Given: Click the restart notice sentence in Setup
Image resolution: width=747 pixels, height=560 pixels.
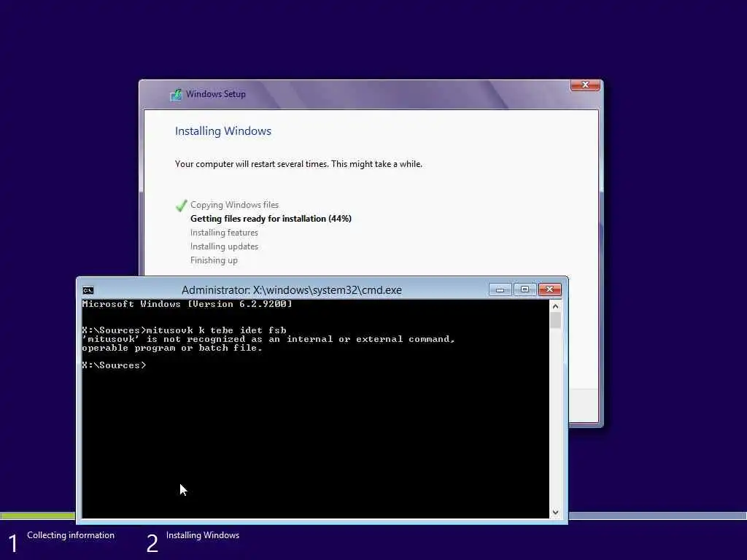Looking at the screenshot, I should 298,164.
